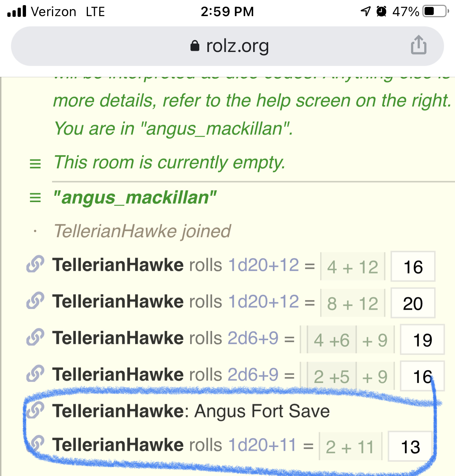Tap the result box showing 19
The height and width of the screenshot is (476, 455).
pos(422,340)
